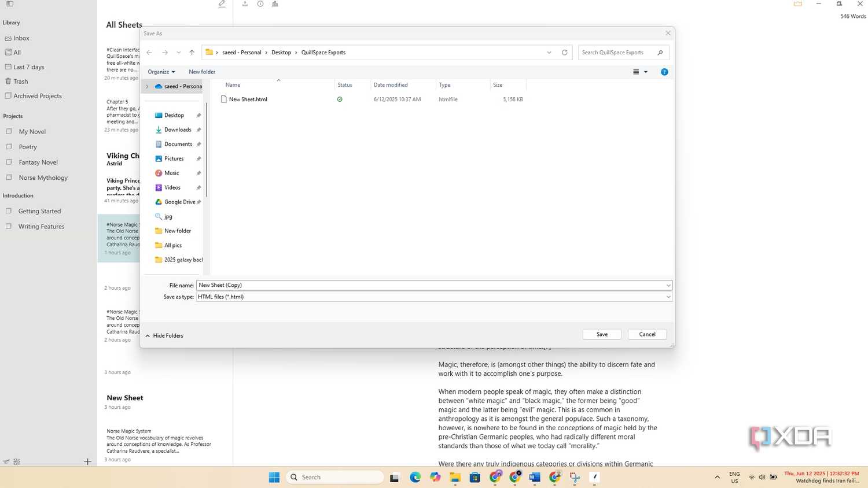Image resolution: width=868 pixels, height=488 pixels.
Task: Select Last 7 days in the Library
Action: (24, 67)
